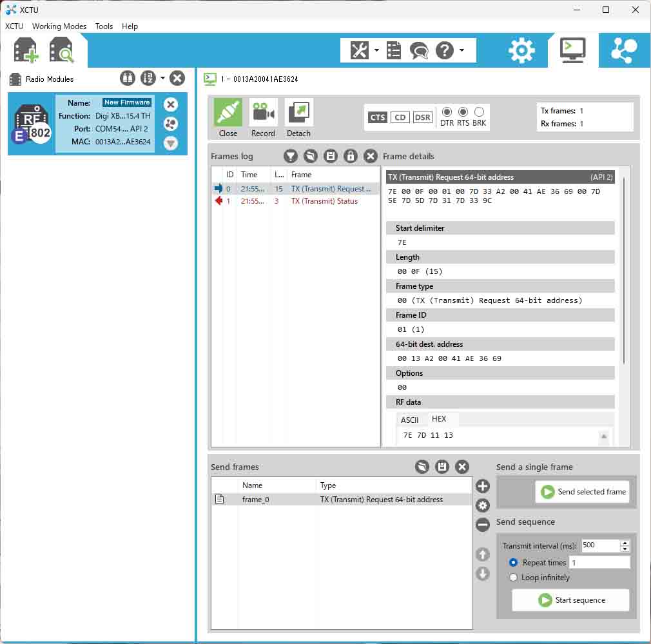
Task: Open the XCTU menu
Action: point(14,26)
